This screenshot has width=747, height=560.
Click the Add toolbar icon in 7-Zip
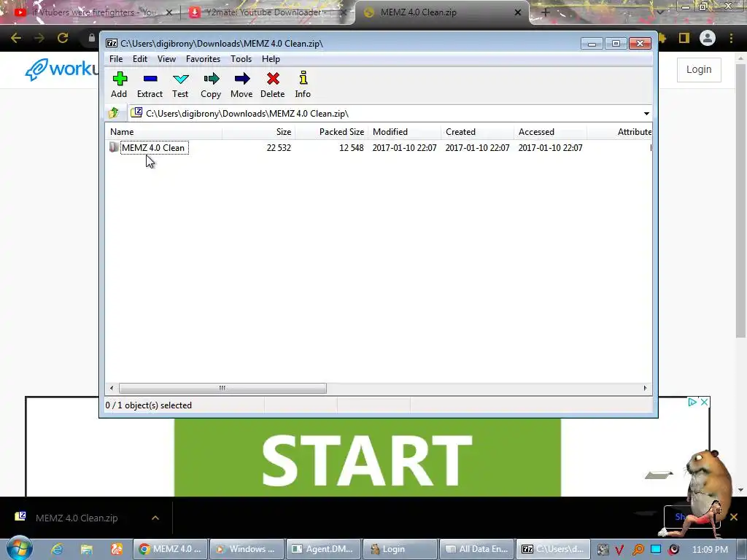pyautogui.click(x=119, y=85)
